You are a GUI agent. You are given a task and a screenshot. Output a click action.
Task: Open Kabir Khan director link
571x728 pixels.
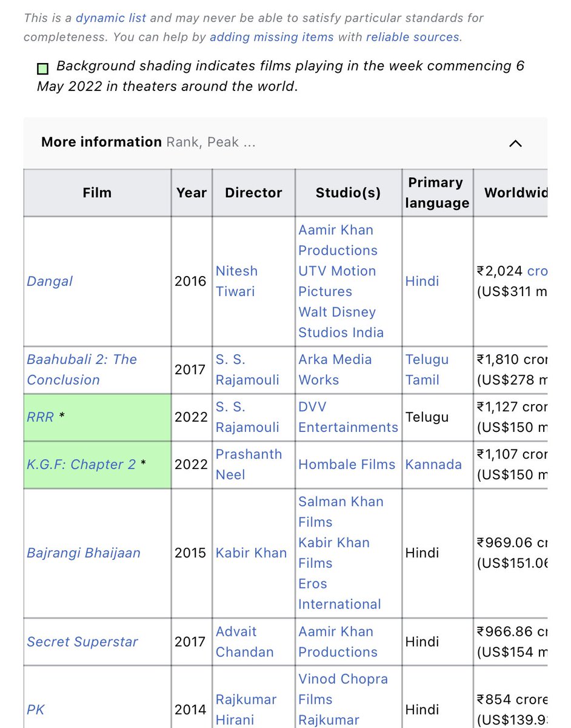[x=251, y=553]
